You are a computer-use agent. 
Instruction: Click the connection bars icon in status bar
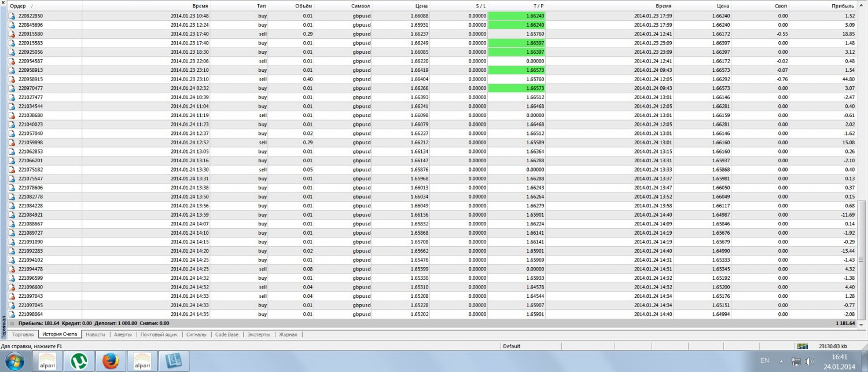pyautogui.click(x=803, y=347)
